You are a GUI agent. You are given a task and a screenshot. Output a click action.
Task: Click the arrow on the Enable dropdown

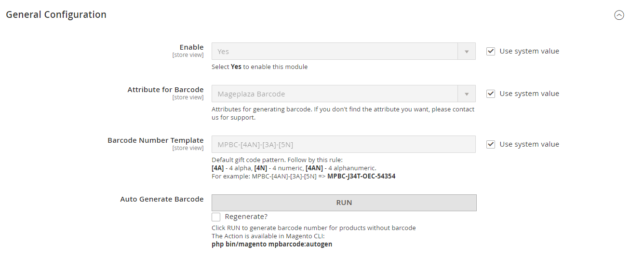coord(466,52)
